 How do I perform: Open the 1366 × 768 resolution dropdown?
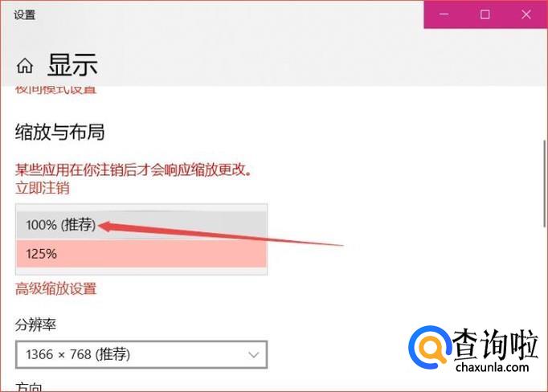pyautogui.click(x=141, y=354)
